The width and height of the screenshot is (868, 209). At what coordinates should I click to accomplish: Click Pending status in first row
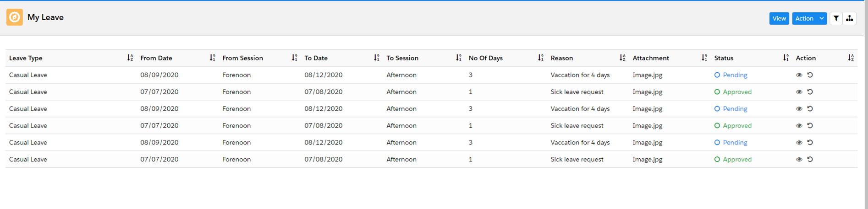(x=735, y=75)
